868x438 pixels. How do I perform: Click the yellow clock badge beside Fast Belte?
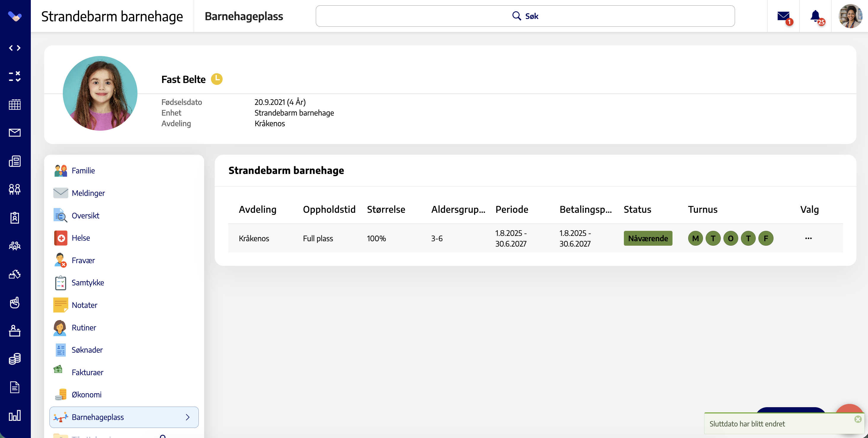(217, 79)
